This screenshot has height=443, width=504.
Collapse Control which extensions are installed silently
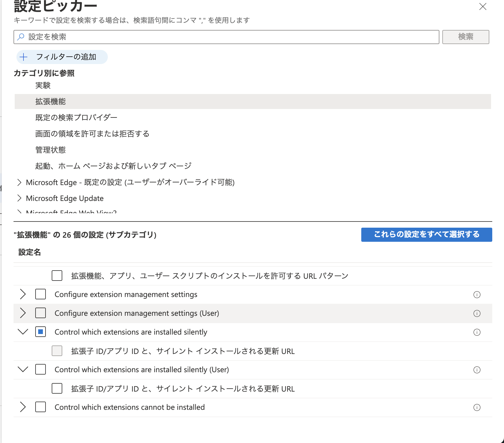(23, 332)
